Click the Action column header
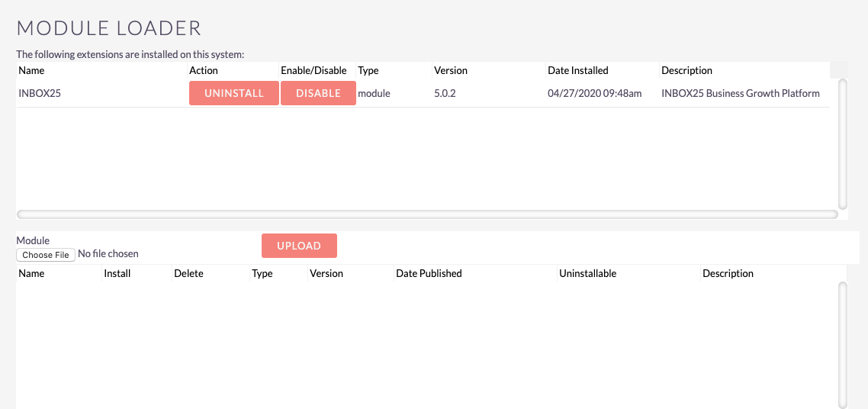868x409 pixels. (204, 70)
